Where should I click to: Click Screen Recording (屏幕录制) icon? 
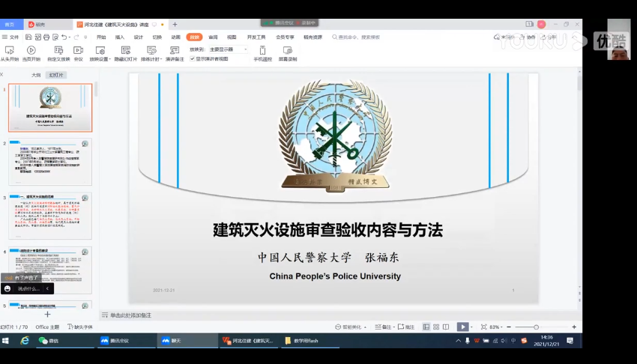[x=288, y=50]
